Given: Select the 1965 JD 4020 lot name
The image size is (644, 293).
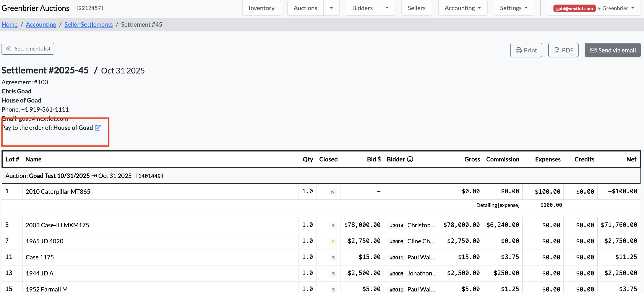Looking at the screenshot, I should (x=44, y=241).
